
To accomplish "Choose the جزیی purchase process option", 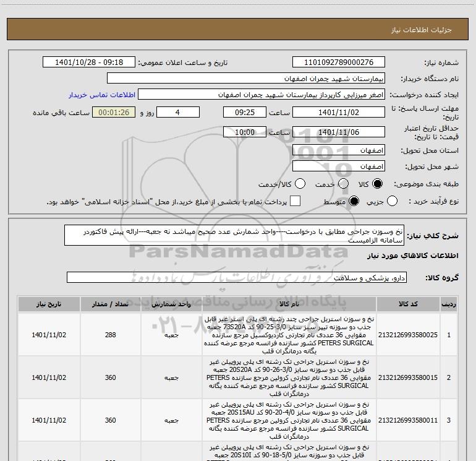I will pyautogui.click(x=392, y=201).
